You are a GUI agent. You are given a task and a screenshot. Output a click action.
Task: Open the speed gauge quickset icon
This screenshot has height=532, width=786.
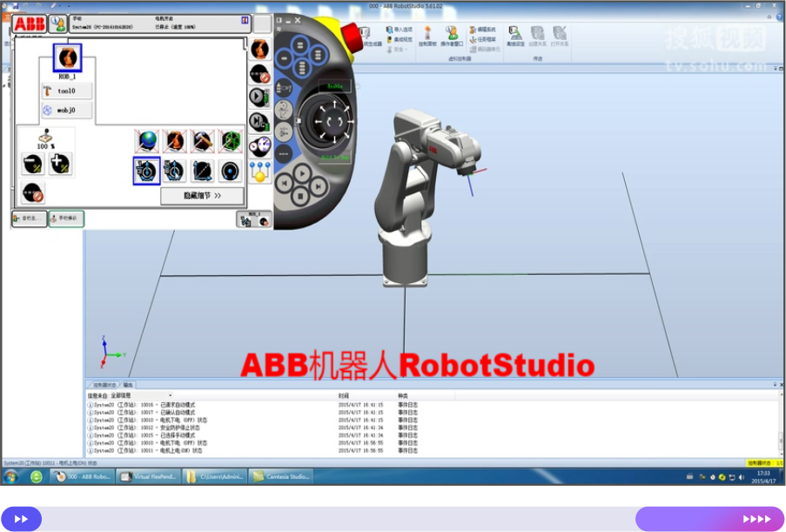point(259,146)
